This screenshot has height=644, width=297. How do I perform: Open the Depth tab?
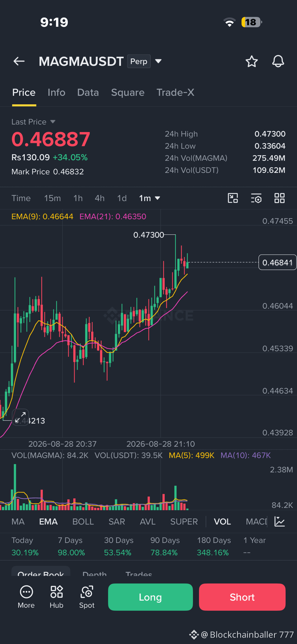click(94, 573)
